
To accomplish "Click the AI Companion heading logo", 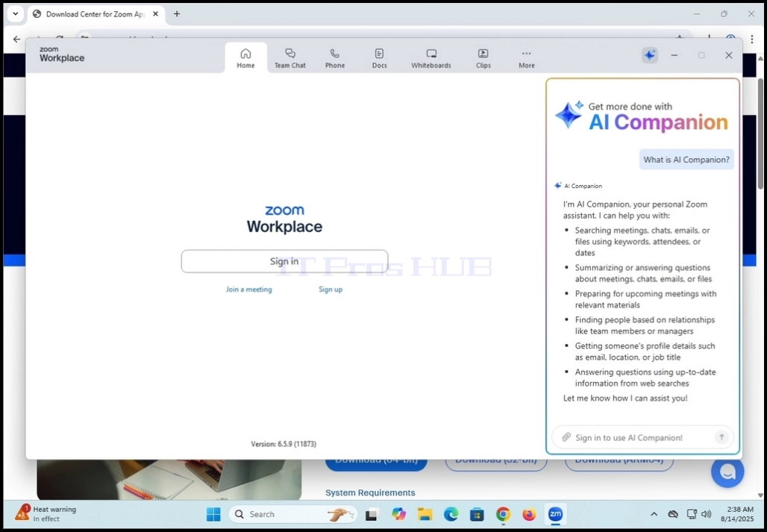I will pyautogui.click(x=642, y=116).
